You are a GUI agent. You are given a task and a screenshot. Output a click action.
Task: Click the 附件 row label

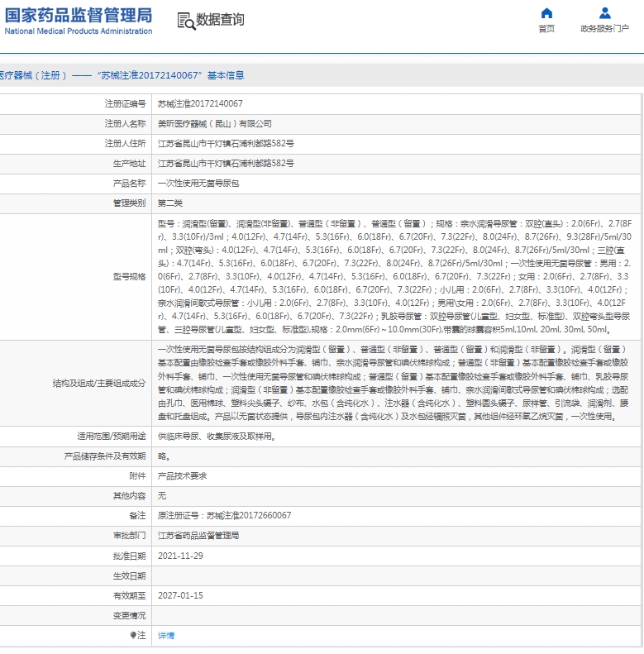(137, 476)
